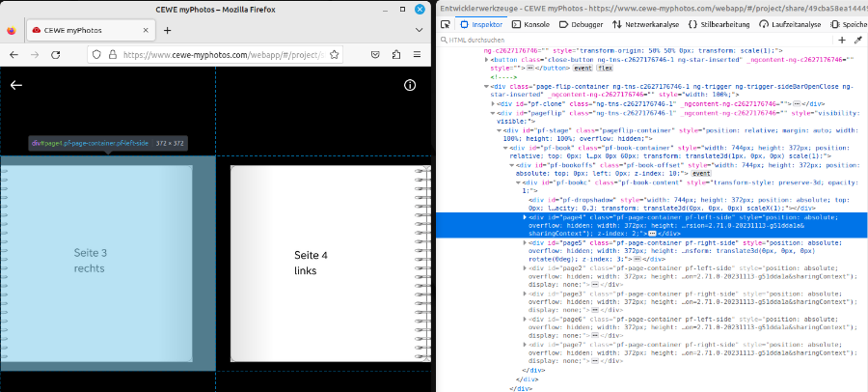Open Firefox View icon beside the tab
The height and width of the screenshot is (392, 868).
click(12, 31)
